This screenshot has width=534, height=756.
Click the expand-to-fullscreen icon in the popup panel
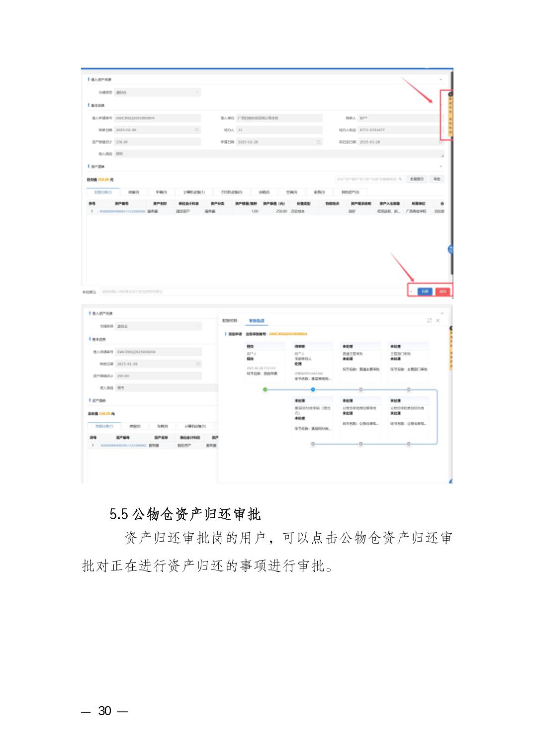[x=430, y=321]
